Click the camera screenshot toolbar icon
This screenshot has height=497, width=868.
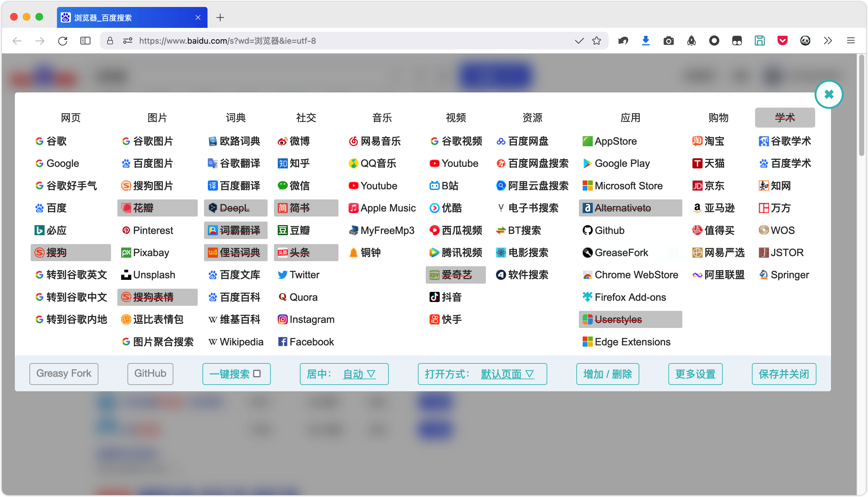668,41
